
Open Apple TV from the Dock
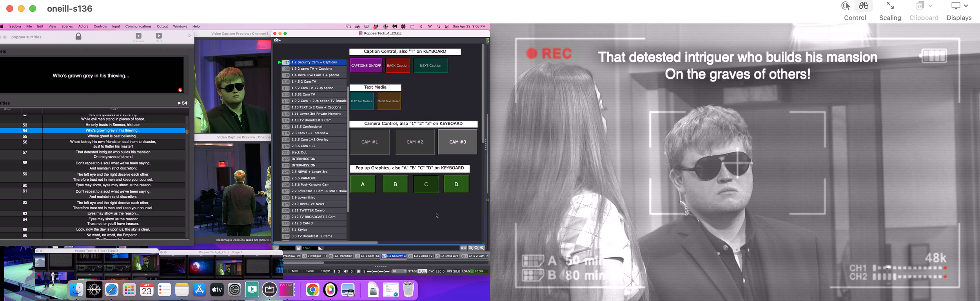point(217,290)
